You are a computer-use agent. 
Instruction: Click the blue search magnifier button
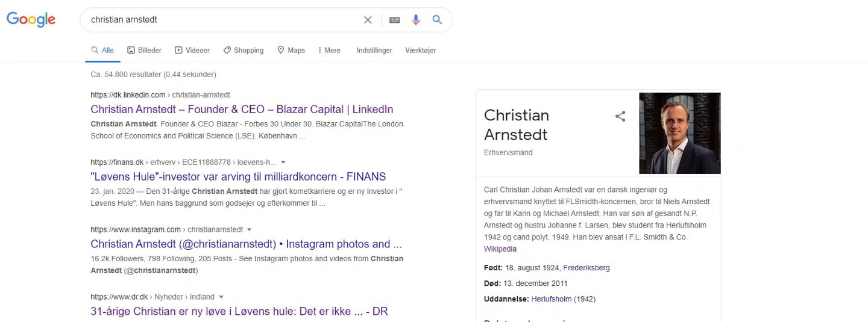point(438,20)
